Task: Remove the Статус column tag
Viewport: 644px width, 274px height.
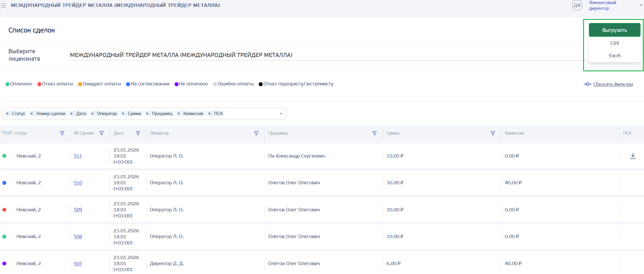Action: pos(7,114)
